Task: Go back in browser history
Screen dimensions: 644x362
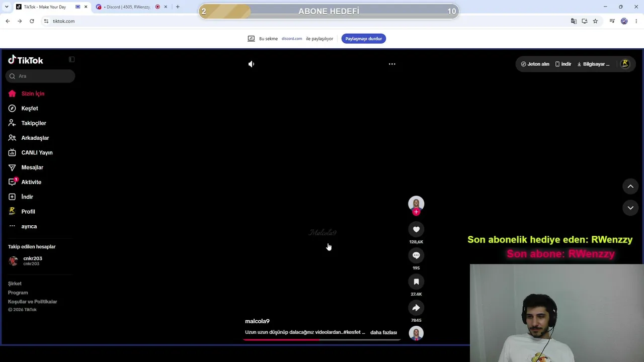Action: [8, 21]
